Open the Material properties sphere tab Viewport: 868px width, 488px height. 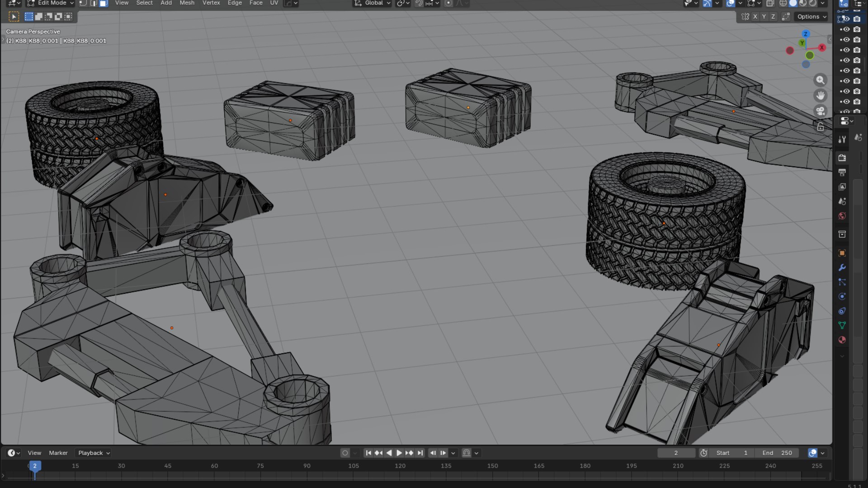842,340
